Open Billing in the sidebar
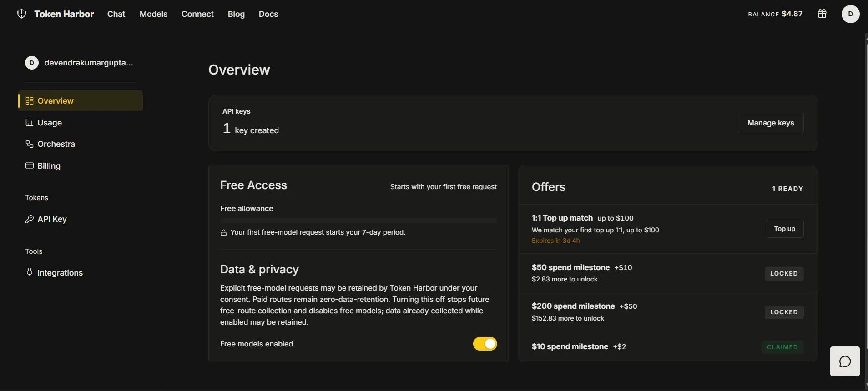This screenshot has width=868, height=391. [81, 166]
